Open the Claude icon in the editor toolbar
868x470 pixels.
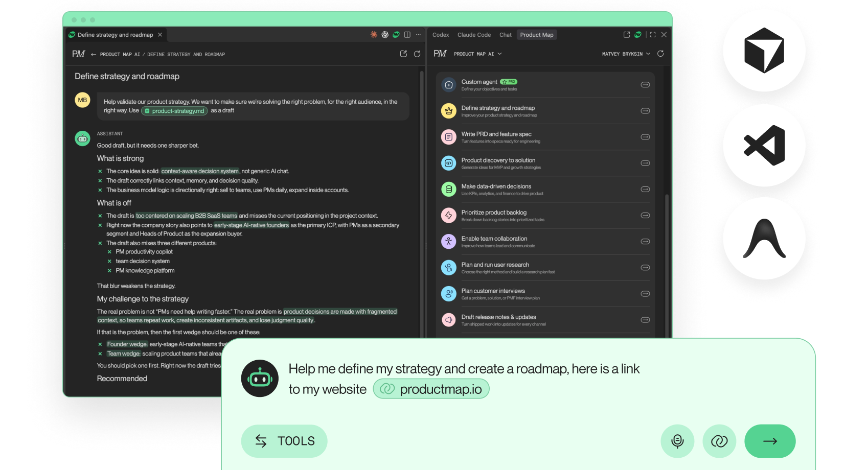tap(374, 35)
